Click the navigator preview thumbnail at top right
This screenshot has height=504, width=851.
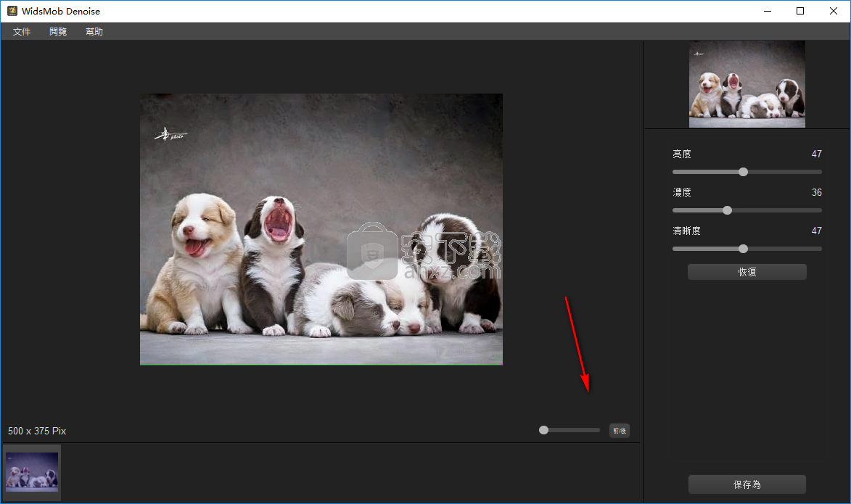[x=747, y=84]
